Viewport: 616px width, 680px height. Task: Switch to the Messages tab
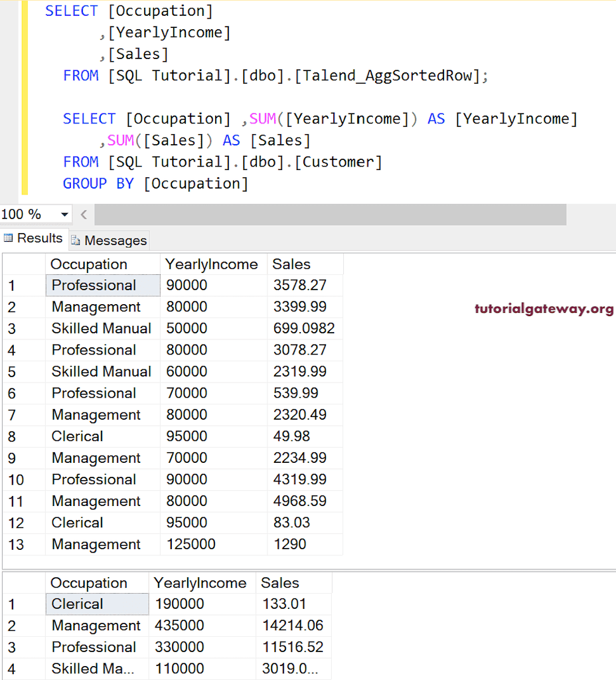[x=110, y=240]
